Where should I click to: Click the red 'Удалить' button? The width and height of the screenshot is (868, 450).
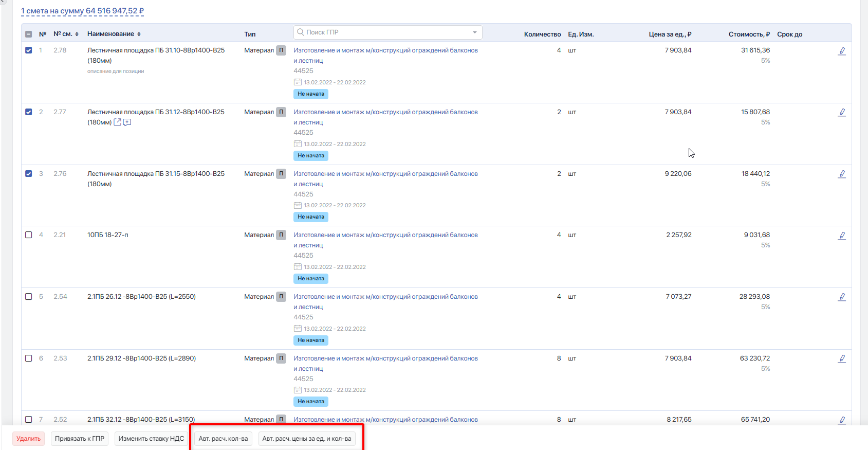29,439
